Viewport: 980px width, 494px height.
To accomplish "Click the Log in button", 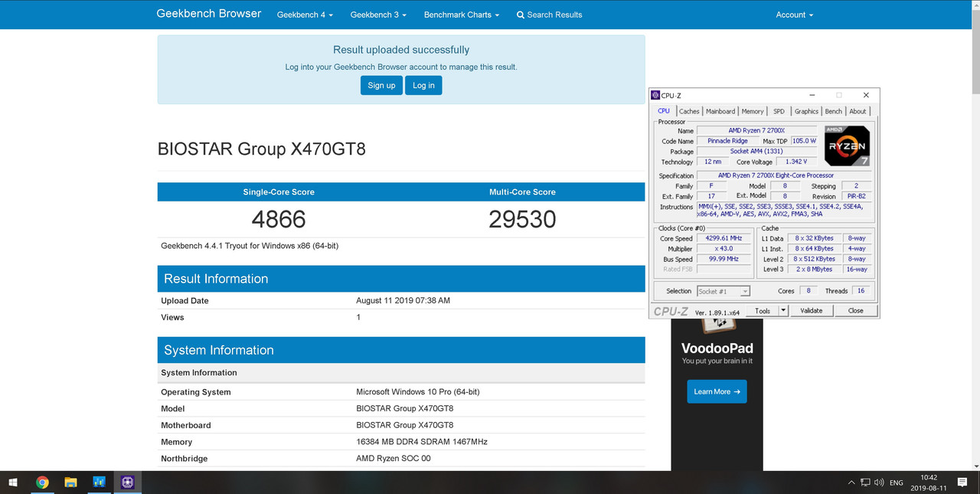I will [423, 85].
